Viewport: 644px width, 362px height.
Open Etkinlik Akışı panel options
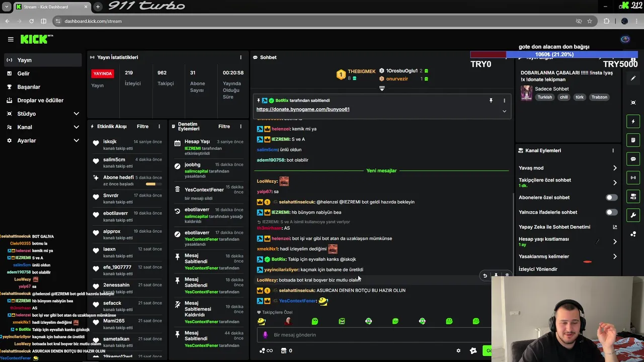coord(159,127)
